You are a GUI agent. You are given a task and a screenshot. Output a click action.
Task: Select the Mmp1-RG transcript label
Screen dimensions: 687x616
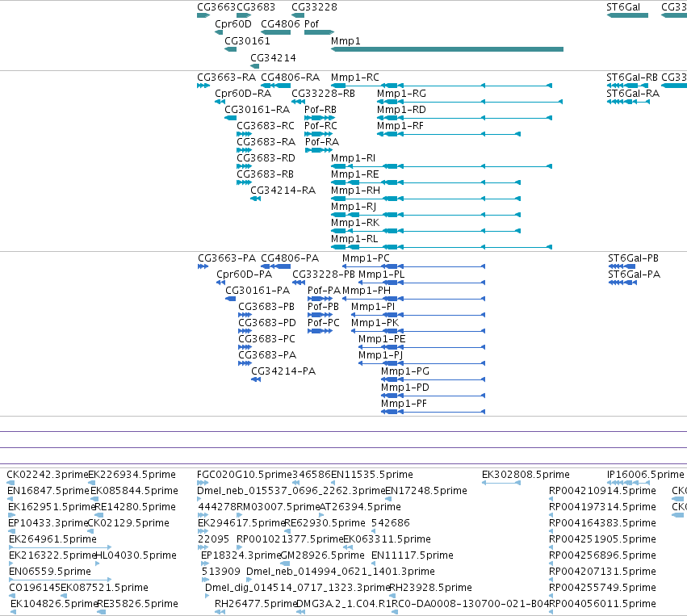(x=401, y=94)
